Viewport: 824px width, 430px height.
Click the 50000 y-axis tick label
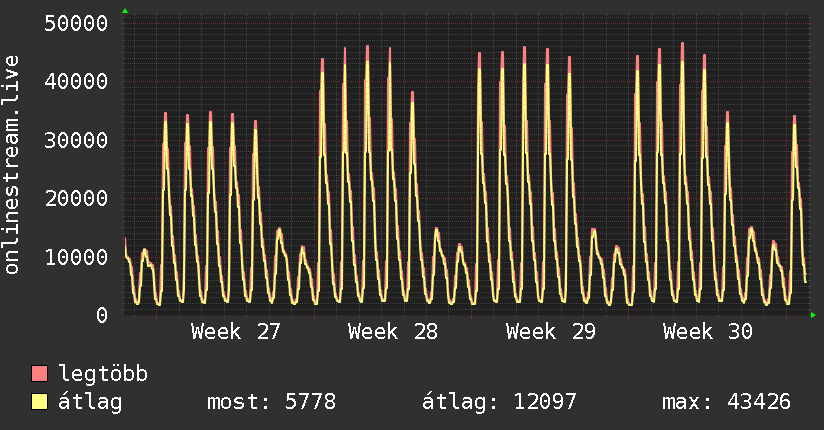click(76, 23)
